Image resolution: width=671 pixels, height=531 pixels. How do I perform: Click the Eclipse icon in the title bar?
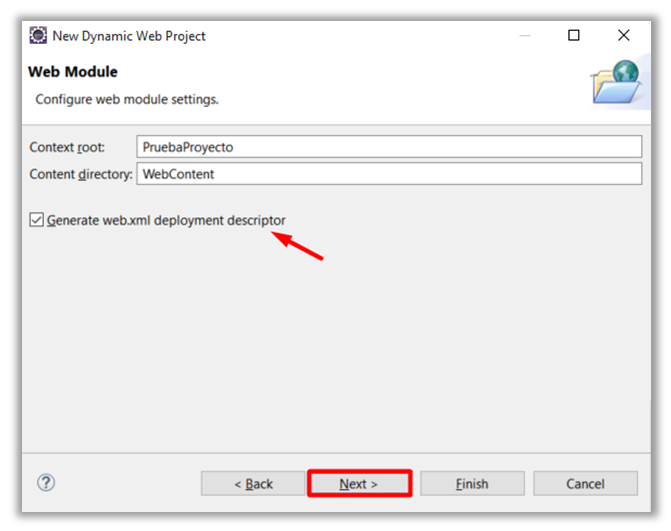tap(38, 35)
